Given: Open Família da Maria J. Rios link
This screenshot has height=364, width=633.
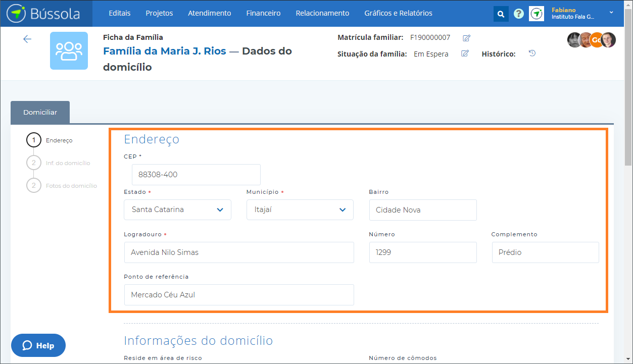Looking at the screenshot, I should click(x=164, y=51).
